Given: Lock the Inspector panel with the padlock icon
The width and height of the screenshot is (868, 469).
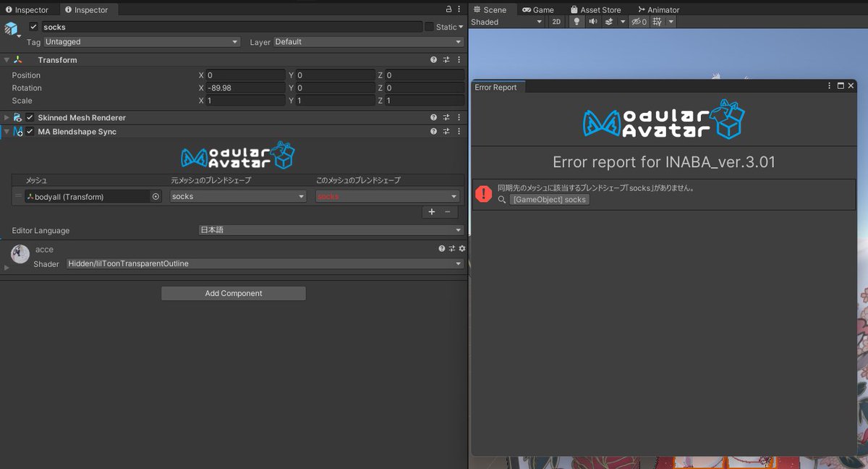Looking at the screenshot, I should pos(449,9).
